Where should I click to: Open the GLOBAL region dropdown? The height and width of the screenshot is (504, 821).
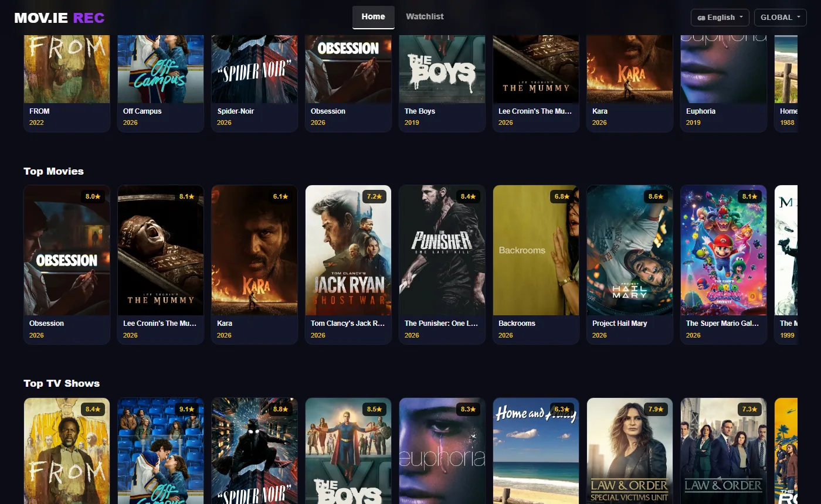[x=780, y=18]
